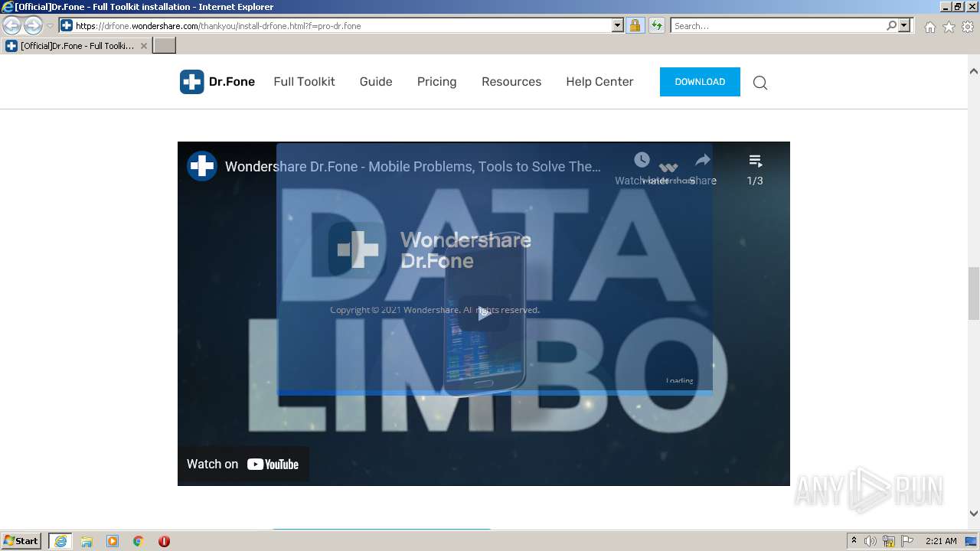This screenshot has height=551, width=980.
Task: Select the [Official]Dr.Fone browser tab
Action: pos(76,46)
